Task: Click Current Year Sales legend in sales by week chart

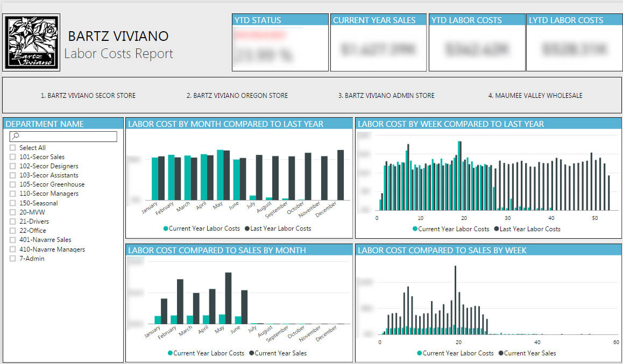Action: tap(527, 353)
